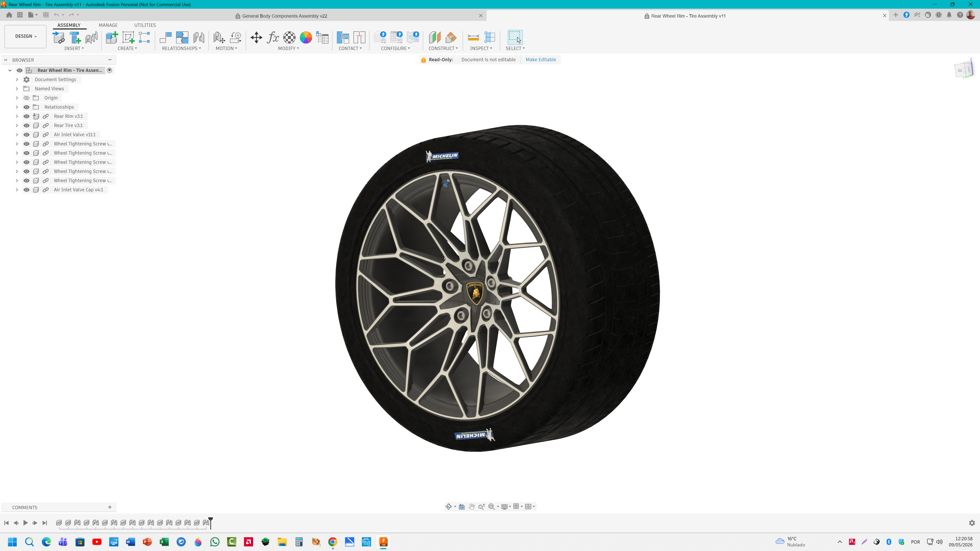Open the CONFIGURE panel menu

[395, 48]
